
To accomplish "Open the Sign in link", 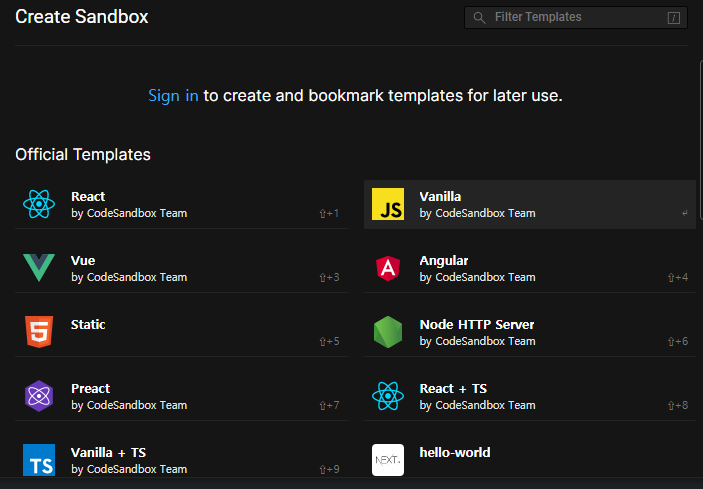I will click(x=173, y=95).
